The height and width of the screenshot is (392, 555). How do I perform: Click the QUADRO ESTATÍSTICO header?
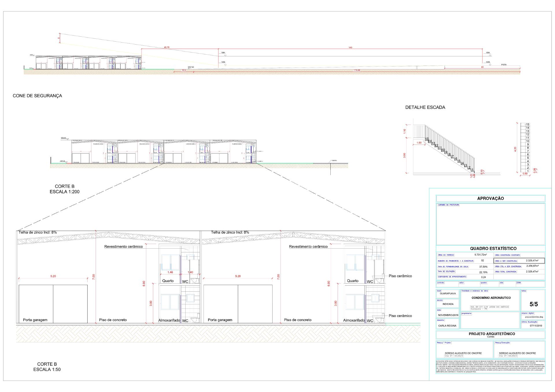pos(491,248)
